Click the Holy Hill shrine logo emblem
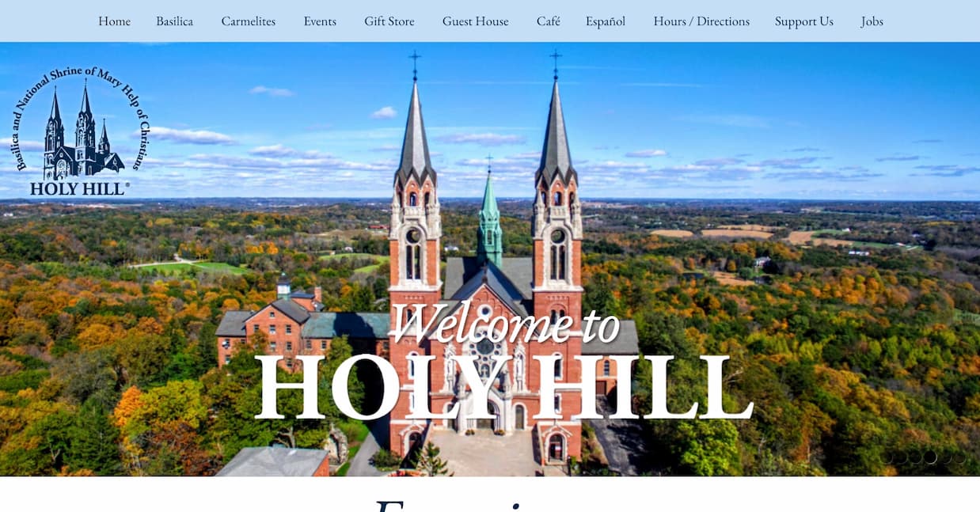The height and width of the screenshot is (512, 980). pyautogui.click(x=78, y=127)
